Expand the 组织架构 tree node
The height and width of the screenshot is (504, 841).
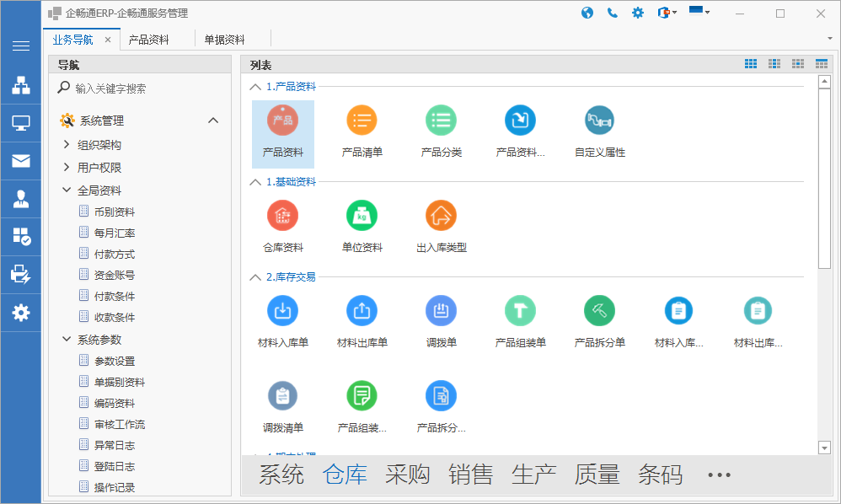67,144
